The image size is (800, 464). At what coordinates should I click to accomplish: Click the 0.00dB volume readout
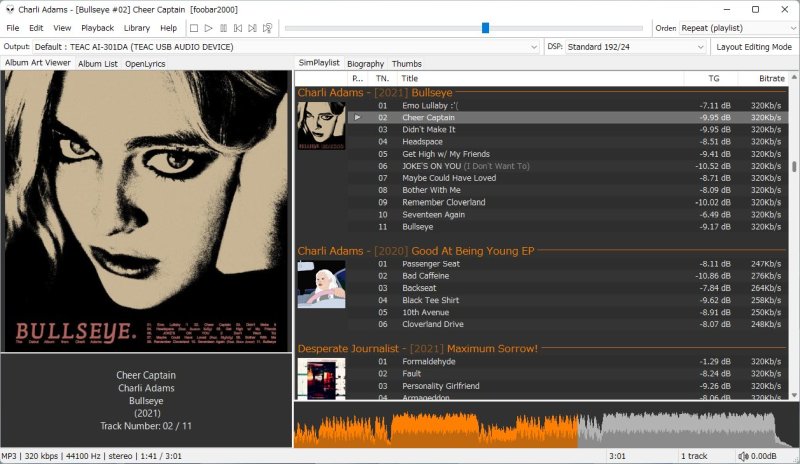[763, 456]
